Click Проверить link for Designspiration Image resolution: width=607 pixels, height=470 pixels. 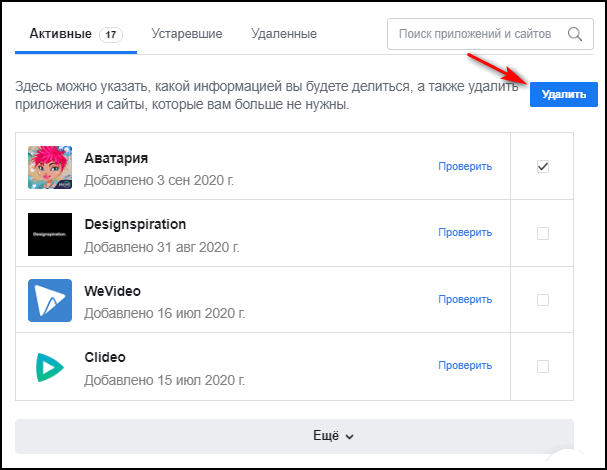tap(465, 233)
